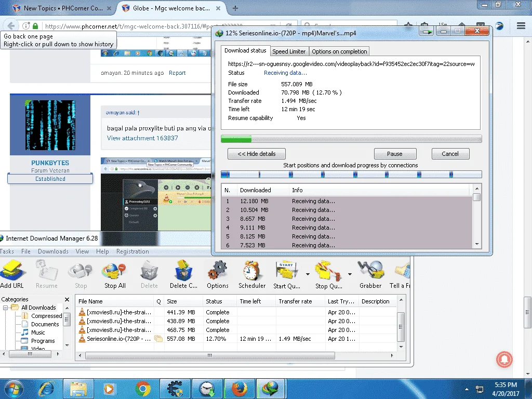Open IDM Options gear icon
This screenshot has width=532, height=399.
tap(218, 274)
